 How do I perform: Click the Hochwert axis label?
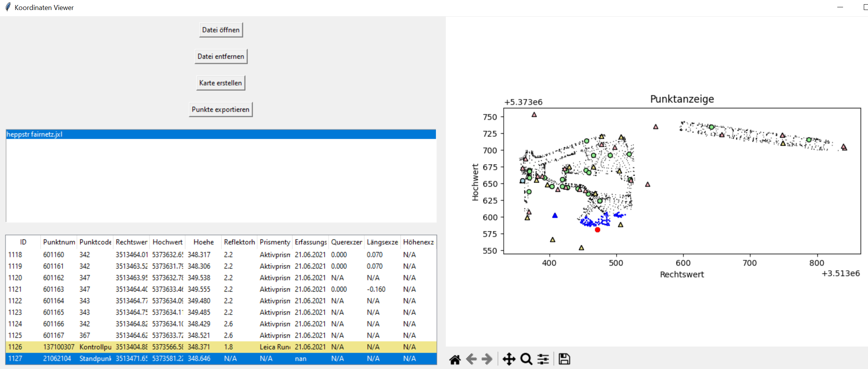click(475, 182)
